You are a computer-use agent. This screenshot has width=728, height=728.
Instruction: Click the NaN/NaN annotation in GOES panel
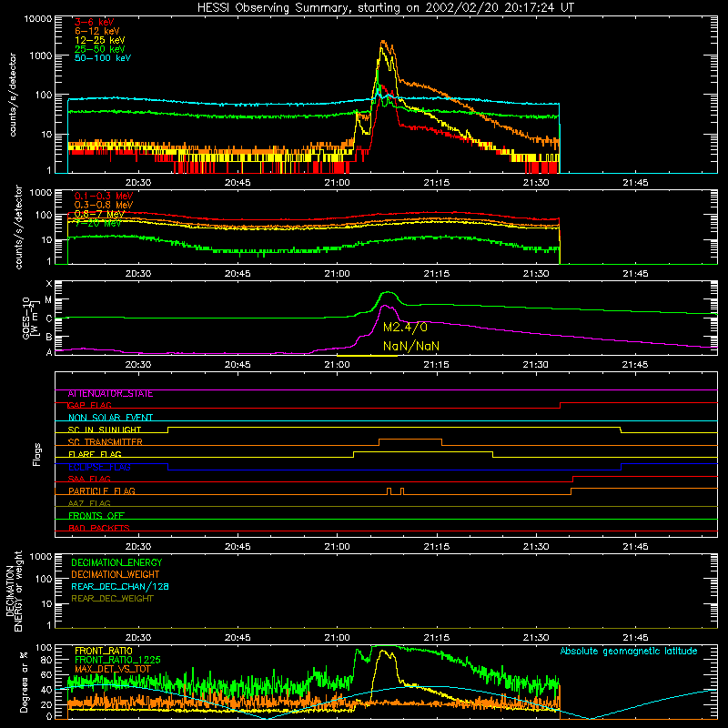[411, 346]
